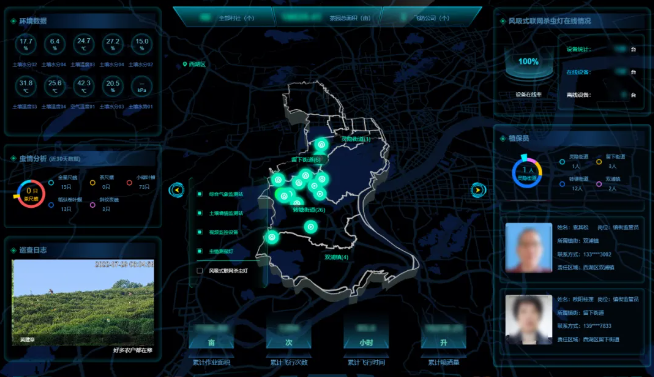Click the yellow 留下街道 legend circle in 植保员

pos(599,161)
